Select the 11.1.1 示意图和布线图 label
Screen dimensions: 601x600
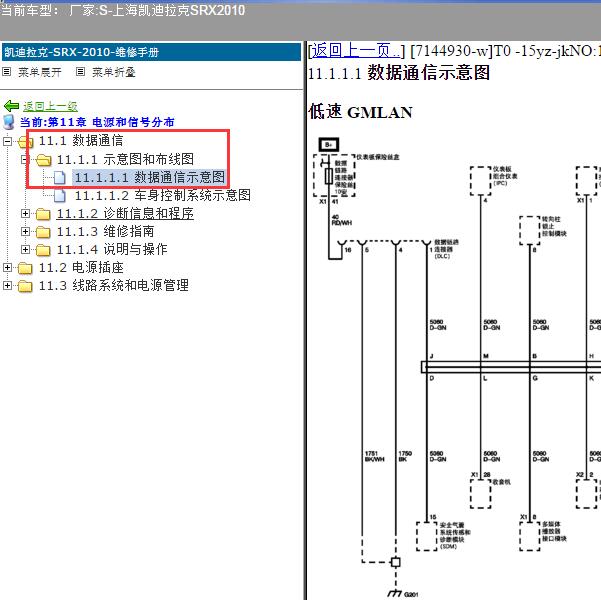(x=125, y=159)
